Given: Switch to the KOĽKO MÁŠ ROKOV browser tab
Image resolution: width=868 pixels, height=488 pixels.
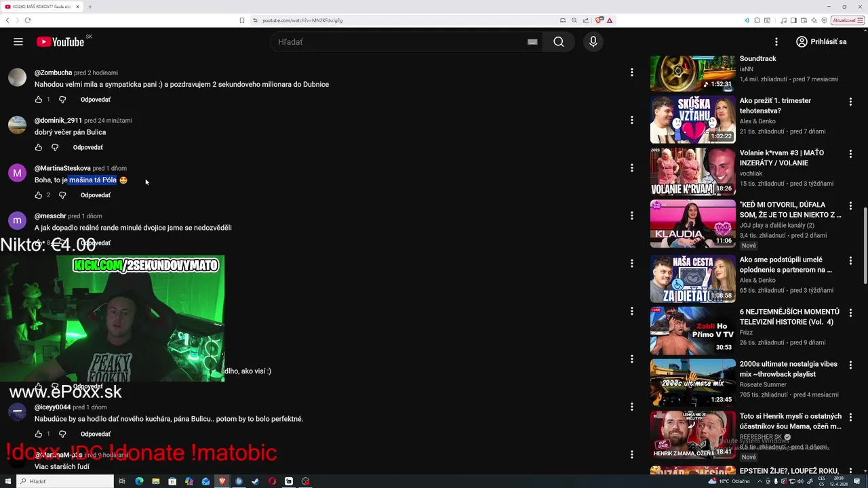Looking at the screenshot, I should (x=42, y=7).
